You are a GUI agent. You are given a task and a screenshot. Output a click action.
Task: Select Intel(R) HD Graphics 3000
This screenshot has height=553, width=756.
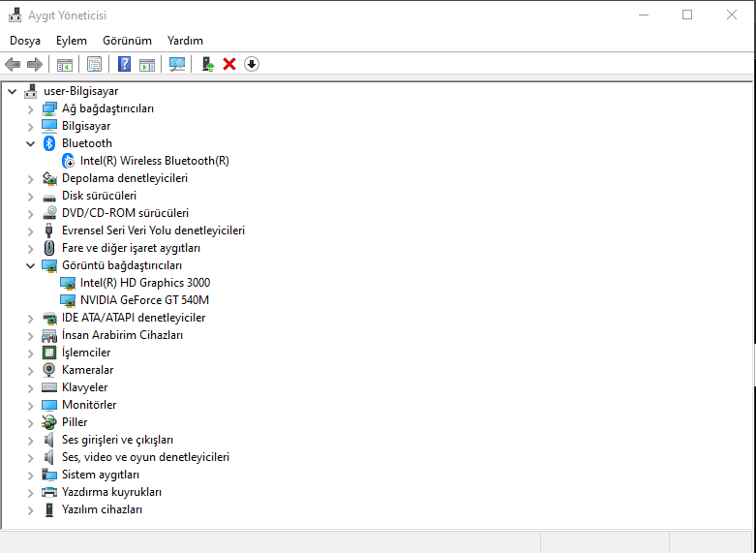145,283
